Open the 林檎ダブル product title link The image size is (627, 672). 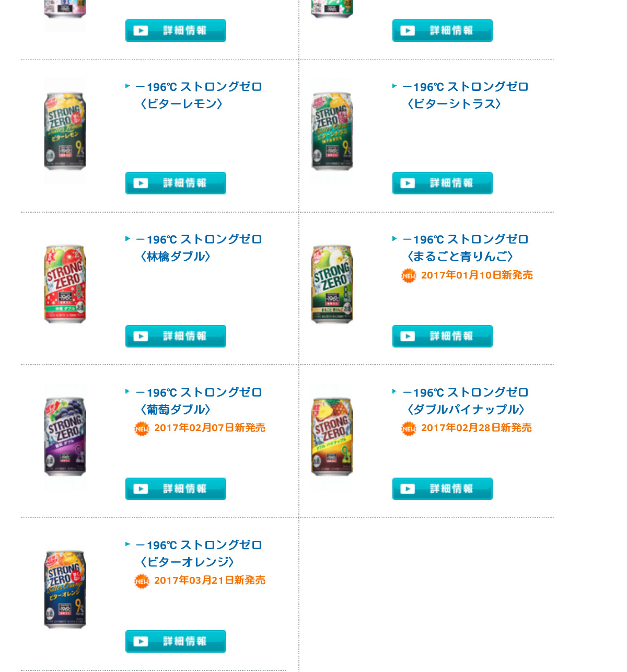(199, 248)
